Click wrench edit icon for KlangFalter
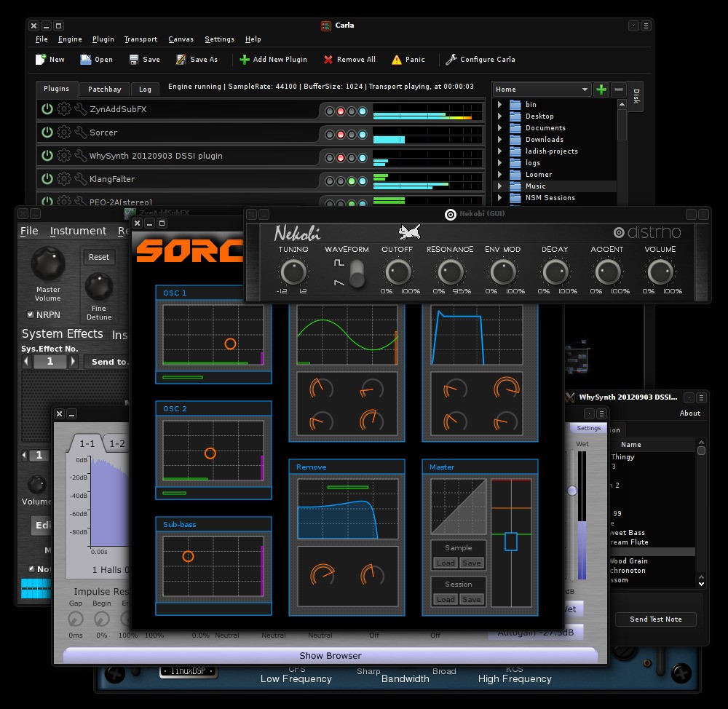This screenshot has width=728, height=709. coord(80,179)
